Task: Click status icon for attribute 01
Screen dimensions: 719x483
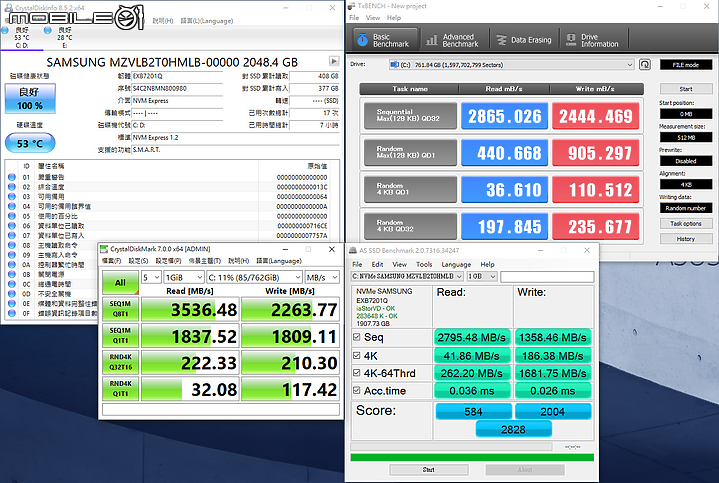Action: [x=12, y=177]
